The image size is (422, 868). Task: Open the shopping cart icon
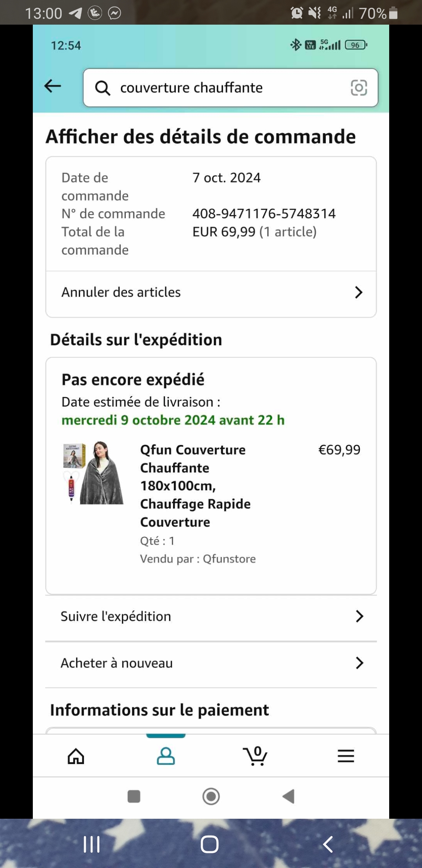click(256, 756)
